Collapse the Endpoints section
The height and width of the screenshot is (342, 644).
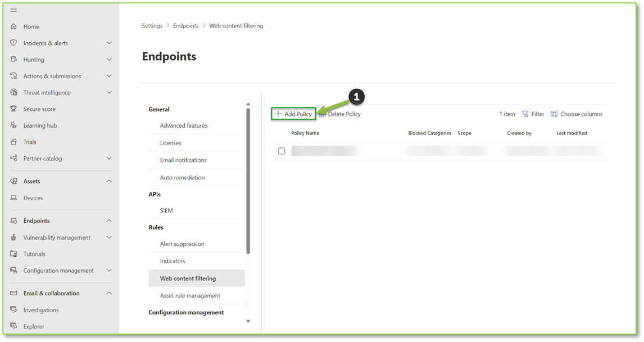110,220
